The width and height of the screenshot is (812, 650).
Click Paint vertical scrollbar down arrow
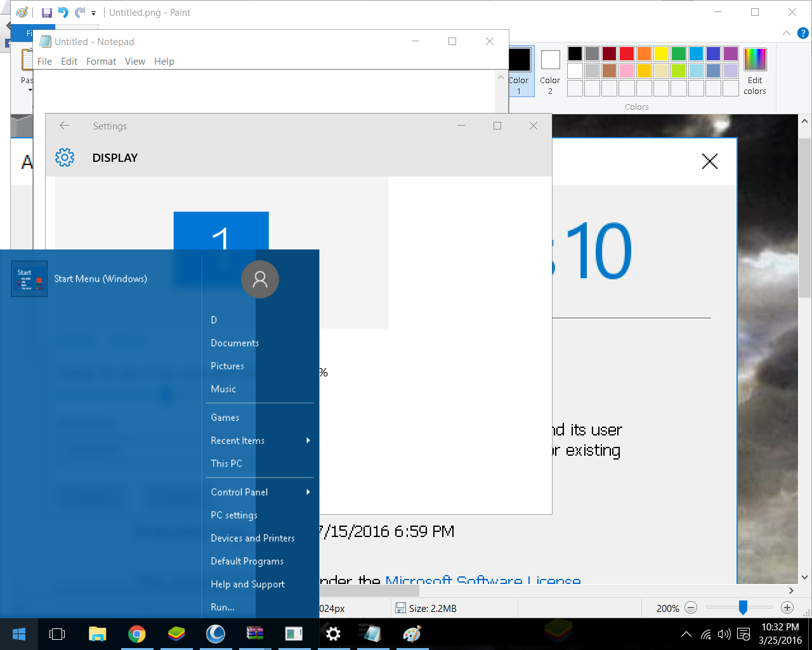[x=805, y=578]
